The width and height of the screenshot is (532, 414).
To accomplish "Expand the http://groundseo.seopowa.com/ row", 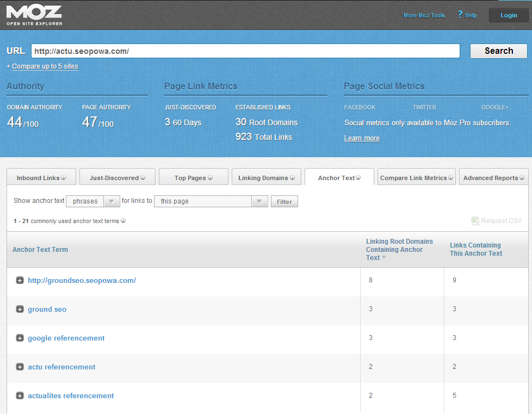I will [x=20, y=281].
